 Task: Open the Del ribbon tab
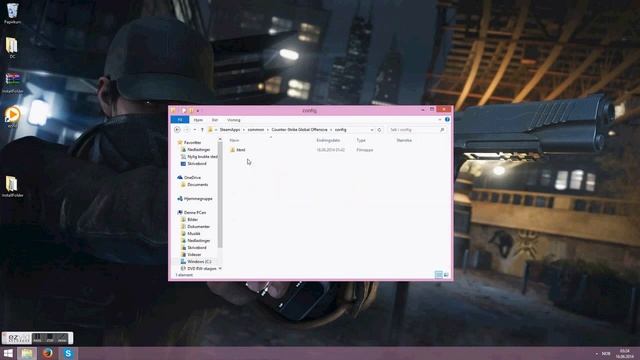(x=215, y=120)
